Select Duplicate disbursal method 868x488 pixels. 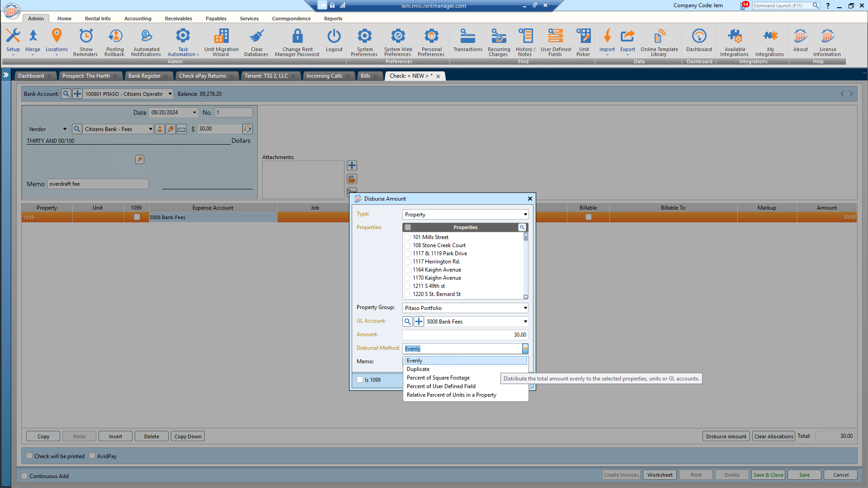(x=466, y=369)
